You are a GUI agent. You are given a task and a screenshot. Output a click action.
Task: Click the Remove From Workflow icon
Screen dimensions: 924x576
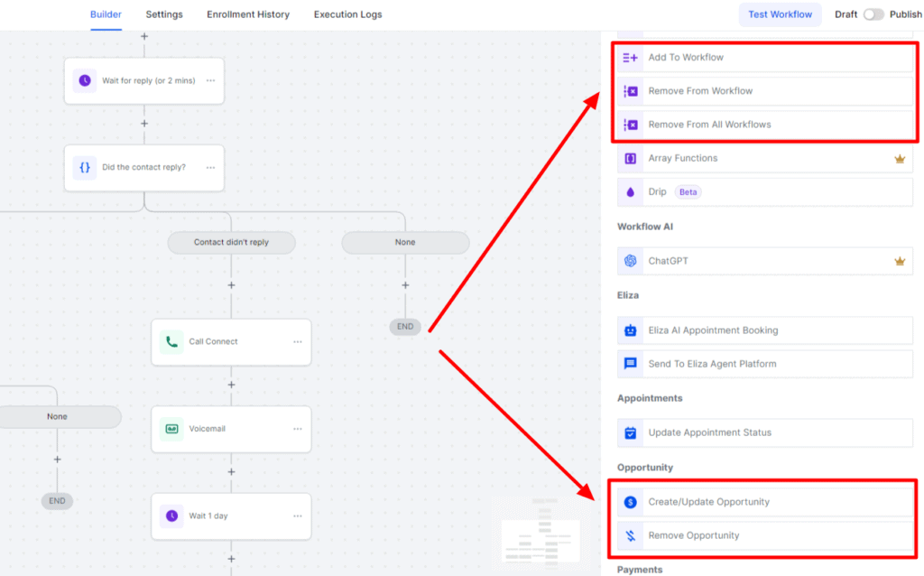pos(630,91)
